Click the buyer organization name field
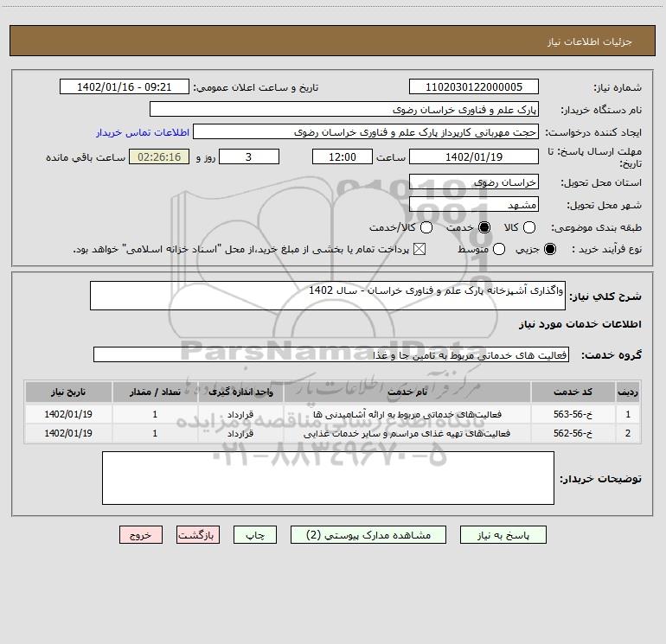 pyautogui.click(x=344, y=110)
